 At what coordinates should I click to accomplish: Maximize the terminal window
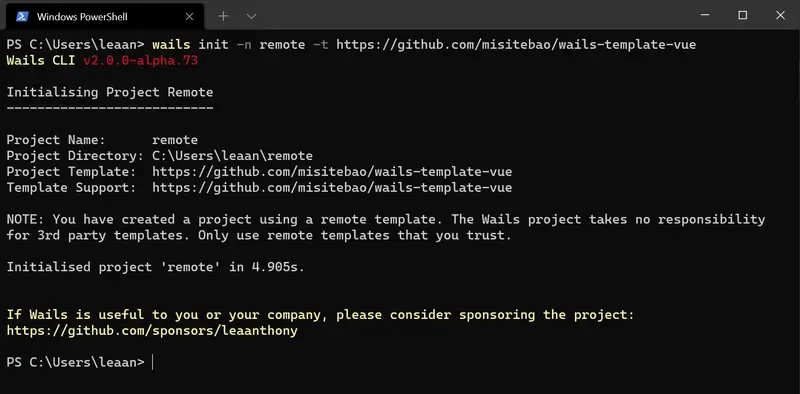(x=743, y=15)
